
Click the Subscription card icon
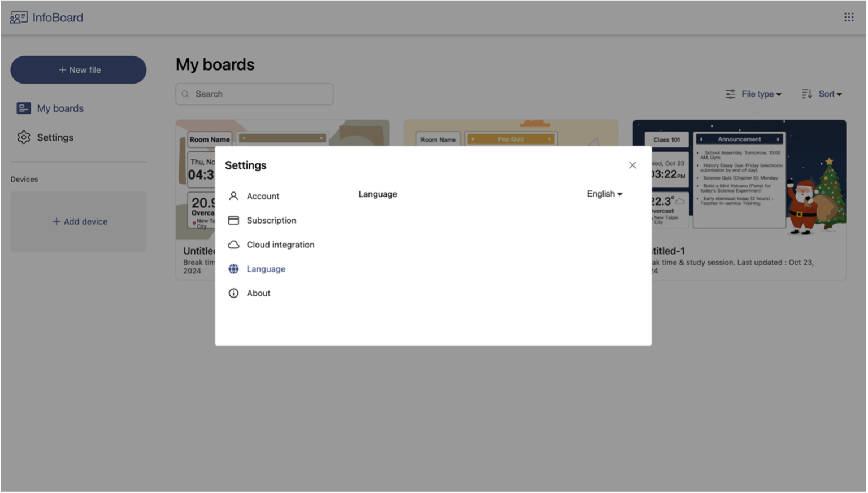pyautogui.click(x=233, y=221)
